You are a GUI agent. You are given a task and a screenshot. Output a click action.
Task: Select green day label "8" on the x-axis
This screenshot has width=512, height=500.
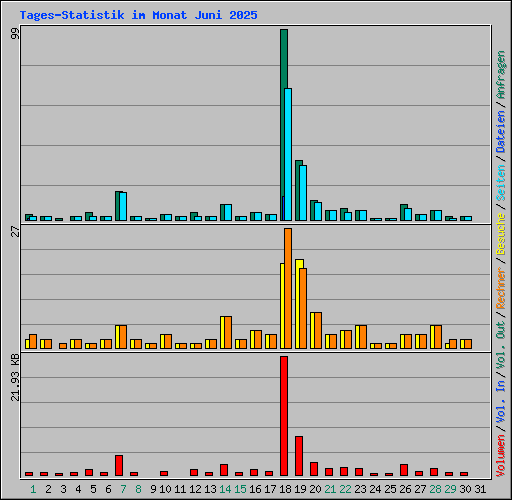(138, 489)
